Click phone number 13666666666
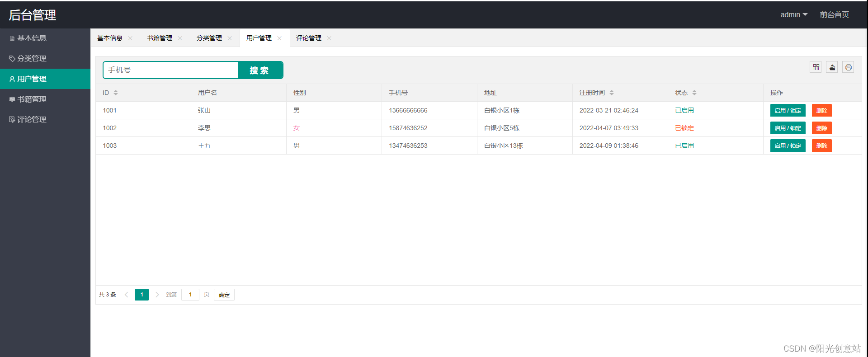The width and height of the screenshot is (868, 357). pyautogui.click(x=408, y=110)
